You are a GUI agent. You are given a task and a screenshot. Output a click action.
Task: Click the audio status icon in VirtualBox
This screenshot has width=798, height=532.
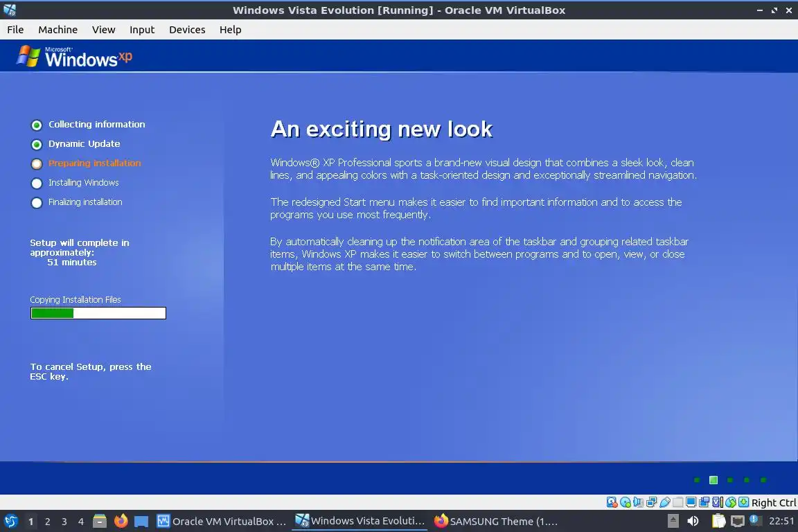(638, 502)
